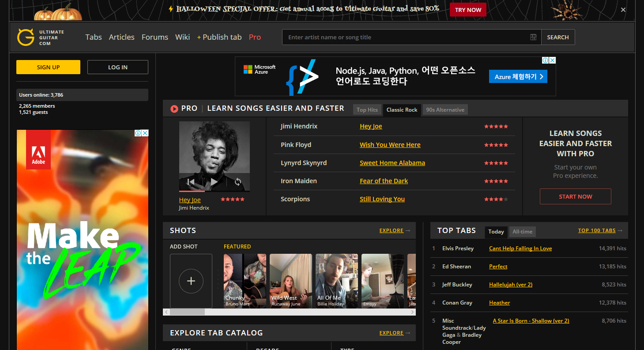Open Hey Joe link under Hendrix photo
The height and width of the screenshot is (350, 644).
[190, 200]
